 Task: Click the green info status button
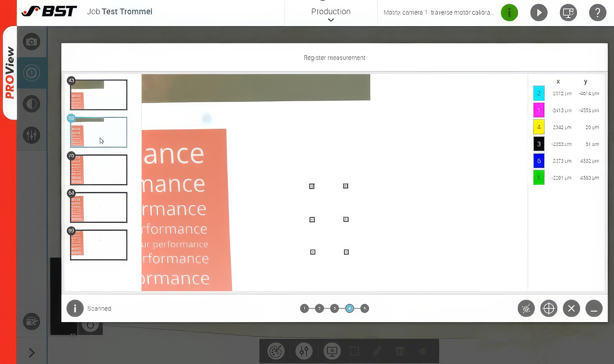[x=509, y=13]
